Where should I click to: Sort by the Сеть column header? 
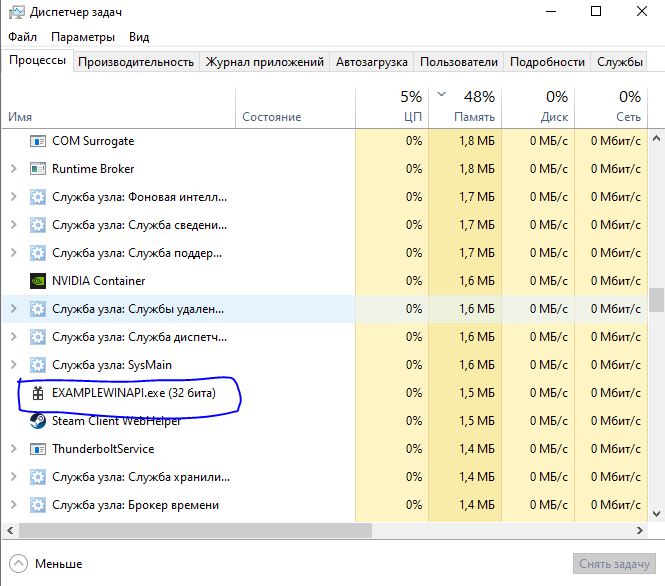pyautogui.click(x=611, y=108)
